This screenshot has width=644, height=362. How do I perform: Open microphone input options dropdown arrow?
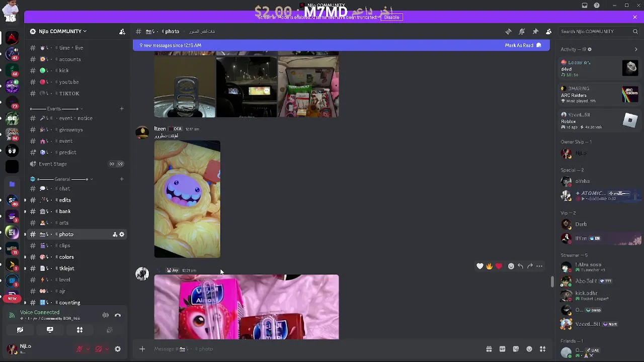(x=88, y=349)
